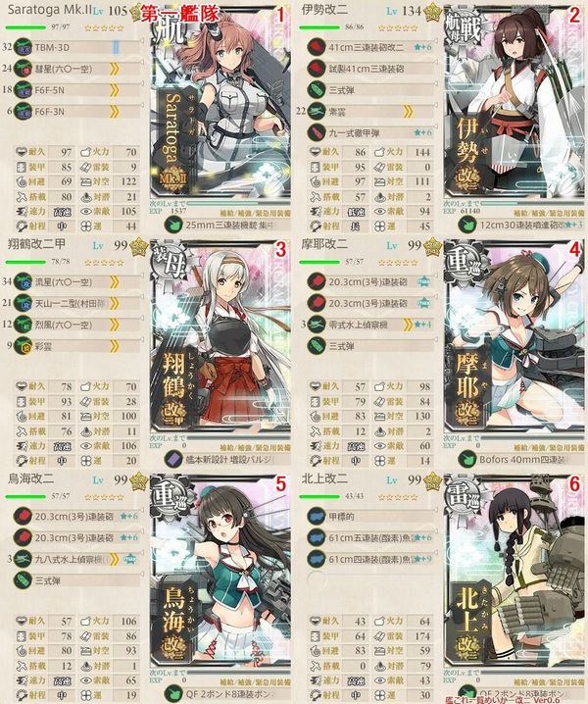Click the TBM-3D torpedo bomber icon

[23, 47]
